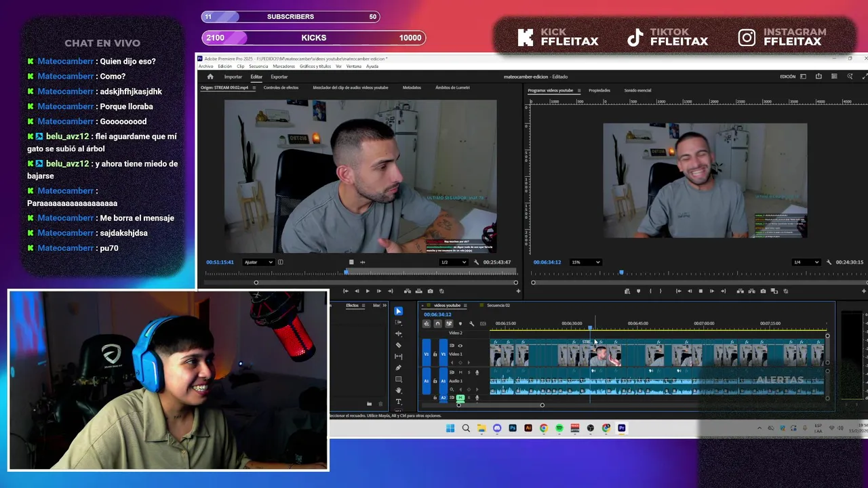Click the trash icon in project panel

[x=380, y=404]
